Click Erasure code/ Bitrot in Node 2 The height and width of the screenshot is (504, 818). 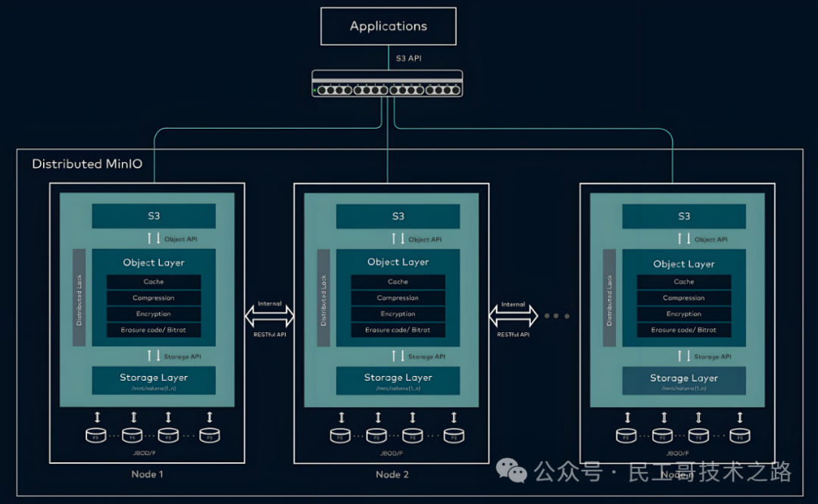point(398,330)
